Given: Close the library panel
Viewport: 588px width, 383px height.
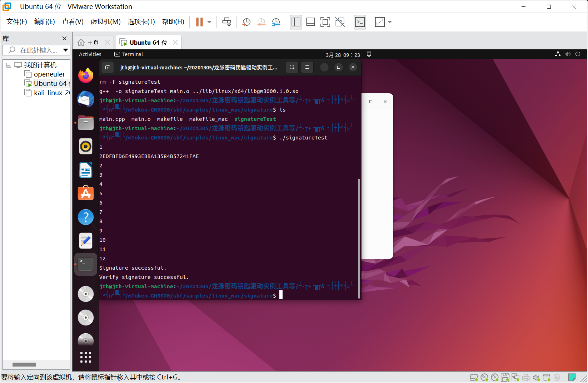Looking at the screenshot, I should tap(64, 38).
